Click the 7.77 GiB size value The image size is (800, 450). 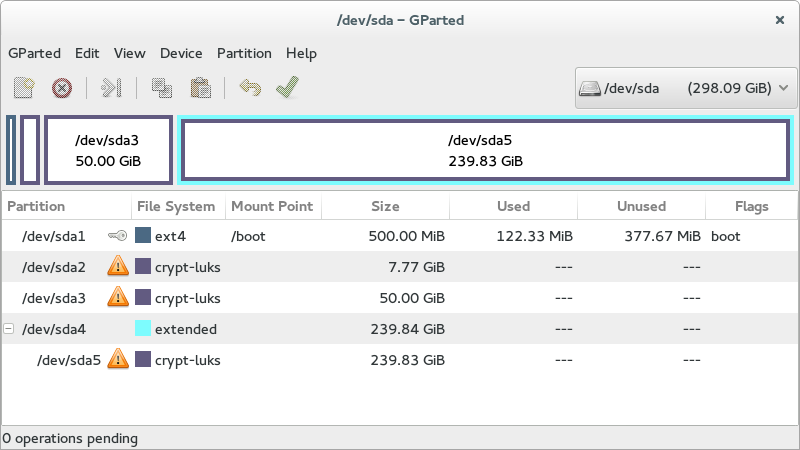point(416,267)
